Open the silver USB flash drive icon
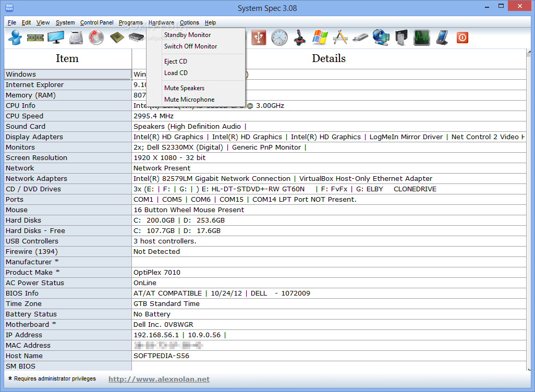Image resolution: width=535 pixels, height=392 pixels. click(x=360, y=38)
